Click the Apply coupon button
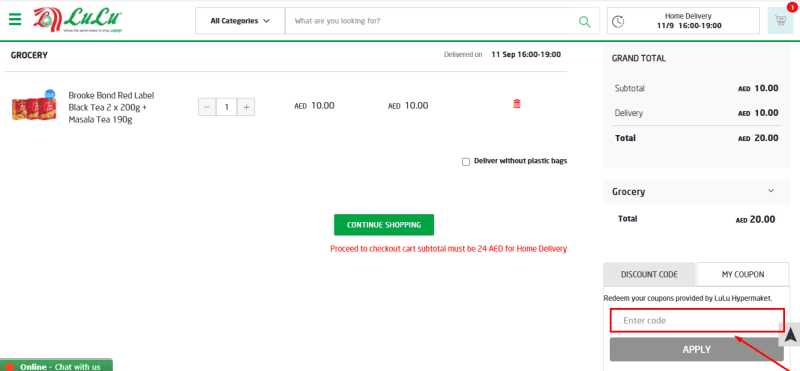The image size is (800, 371). (696, 350)
